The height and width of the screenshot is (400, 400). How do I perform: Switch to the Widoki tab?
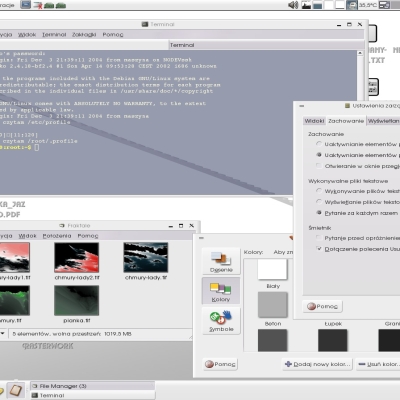[x=314, y=121]
